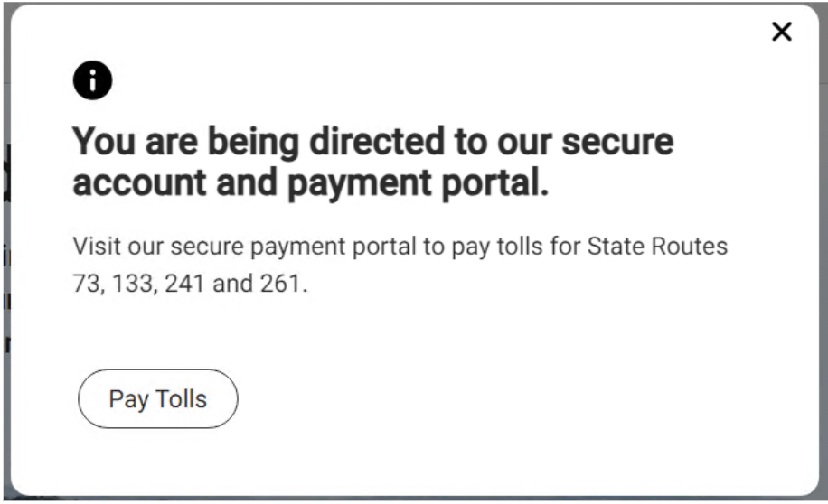Click the paragraph about State Routes

tap(400, 265)
